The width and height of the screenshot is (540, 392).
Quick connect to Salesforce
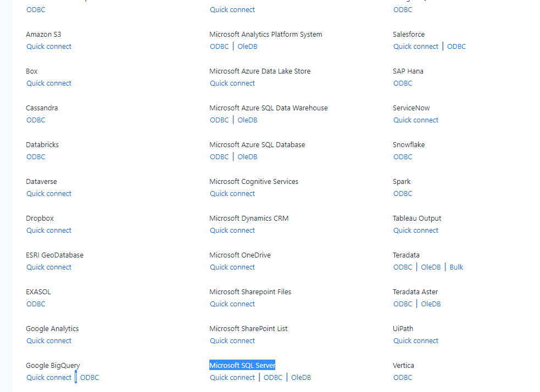(x=415, y=46)
